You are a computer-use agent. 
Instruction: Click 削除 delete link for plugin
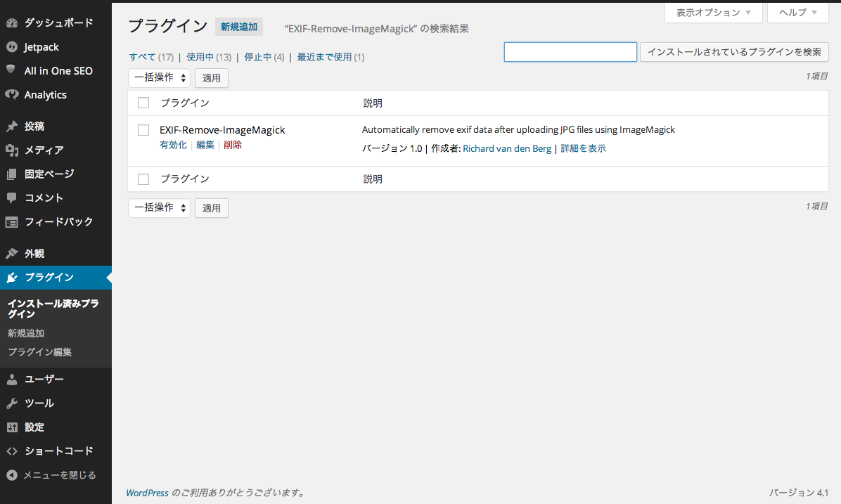click(x=233, y=145)
